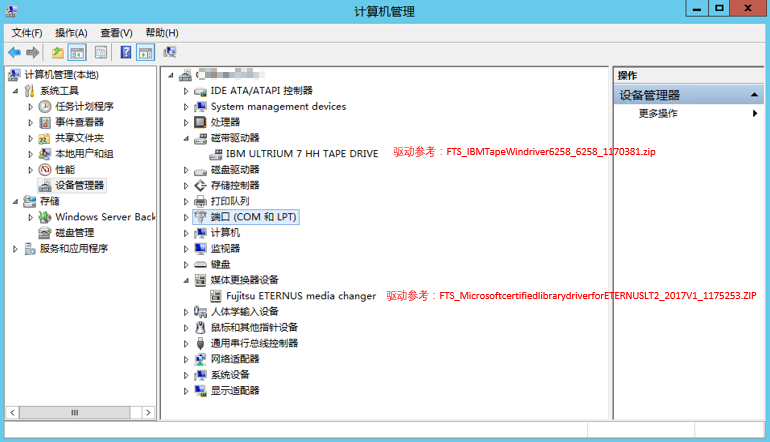Click the 网络适配器 icon
Viewport: 770px width, 442px height.
tap(200, 359)
